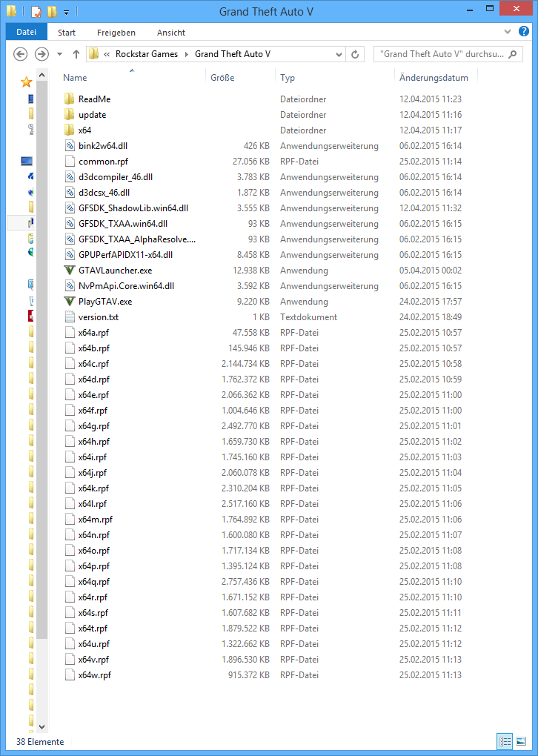Click the x64w.rpf file icon

tap(70, 675)
